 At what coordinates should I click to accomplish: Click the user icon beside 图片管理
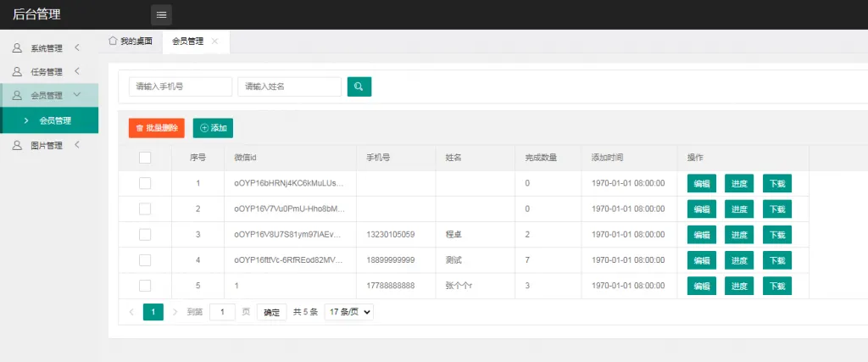pos(17,146)
